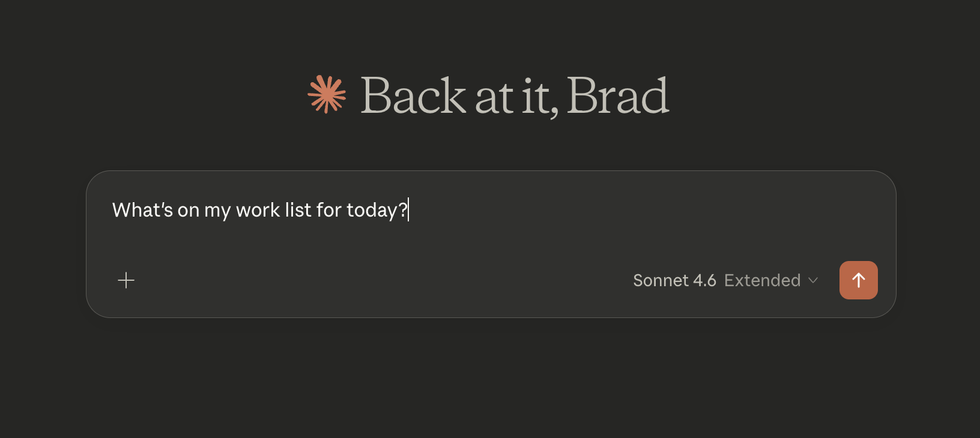
Task: Click the word "Back" in the greeting
Action: point(413,96)
